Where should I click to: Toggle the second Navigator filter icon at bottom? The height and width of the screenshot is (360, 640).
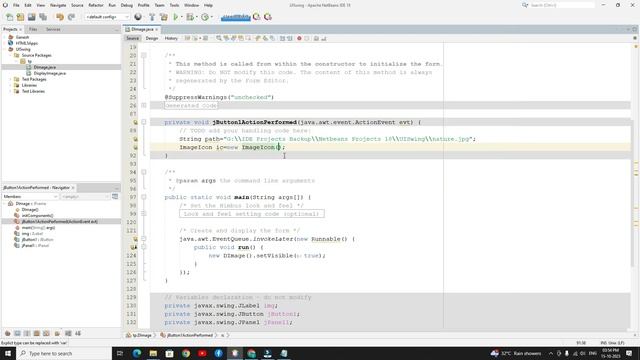[x=17, y=333]
